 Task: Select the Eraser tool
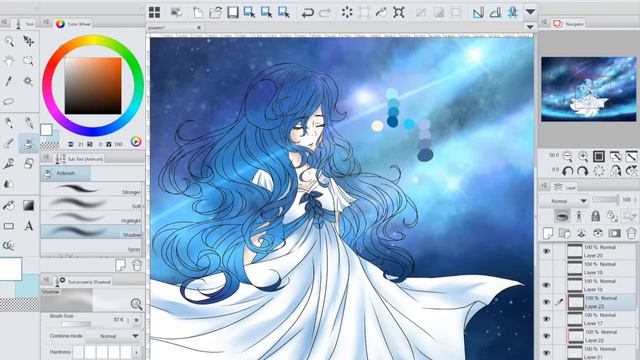[28, 164]
